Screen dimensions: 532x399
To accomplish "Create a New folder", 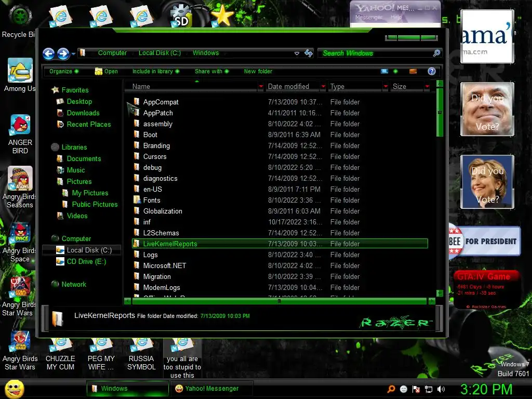I will 258,71.
